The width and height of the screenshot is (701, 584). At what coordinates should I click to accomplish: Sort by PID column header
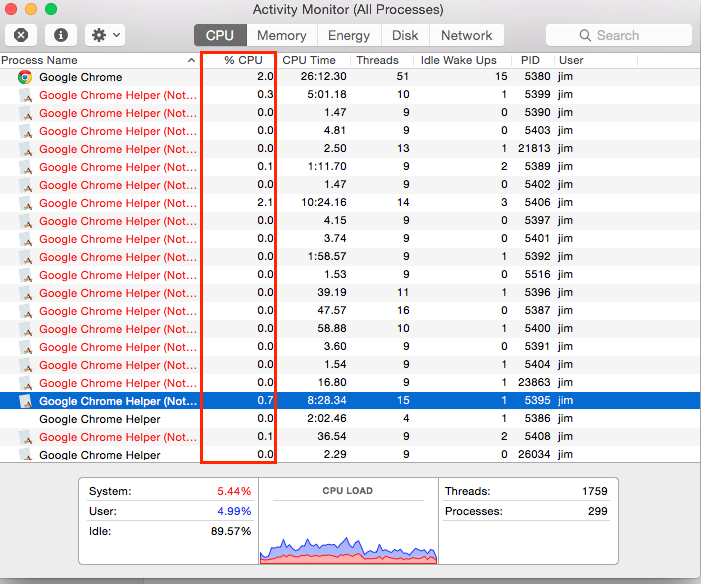coord(530,60)
